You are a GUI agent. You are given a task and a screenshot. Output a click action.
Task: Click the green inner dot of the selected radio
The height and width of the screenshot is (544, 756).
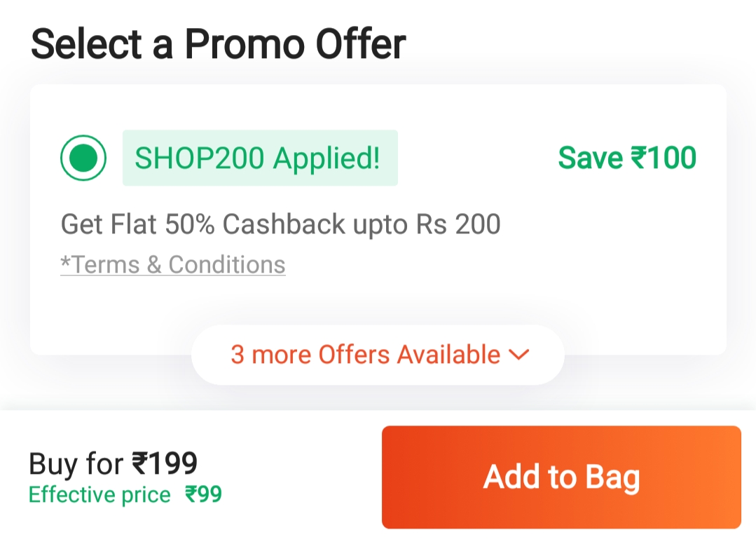pyautogui.click(x=83, y=158)
